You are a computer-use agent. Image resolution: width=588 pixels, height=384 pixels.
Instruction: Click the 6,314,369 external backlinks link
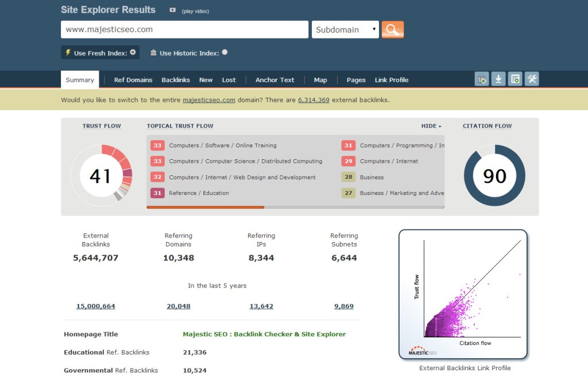click(x=314, y=100)
